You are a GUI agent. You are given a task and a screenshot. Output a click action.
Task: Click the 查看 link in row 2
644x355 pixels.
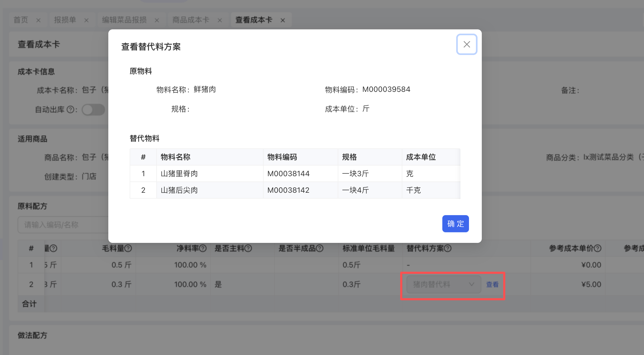(492, 285)
